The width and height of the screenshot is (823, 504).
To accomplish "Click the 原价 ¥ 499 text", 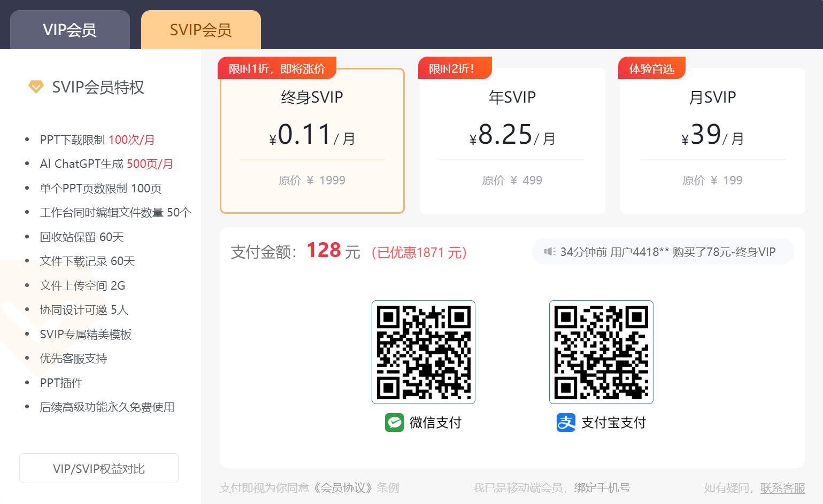I will tap(512, 181).
